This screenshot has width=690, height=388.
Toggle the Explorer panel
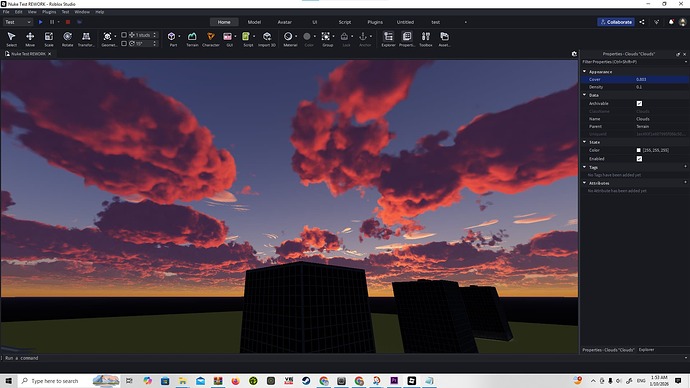388,39
